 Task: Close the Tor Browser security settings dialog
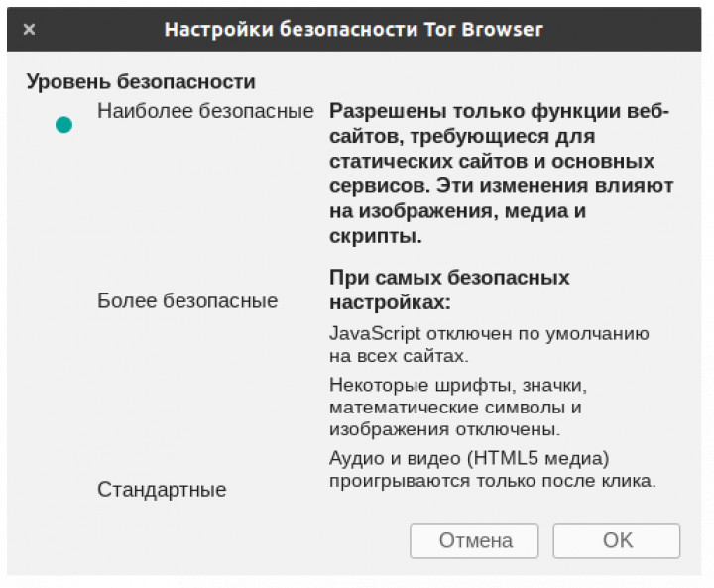29,29
